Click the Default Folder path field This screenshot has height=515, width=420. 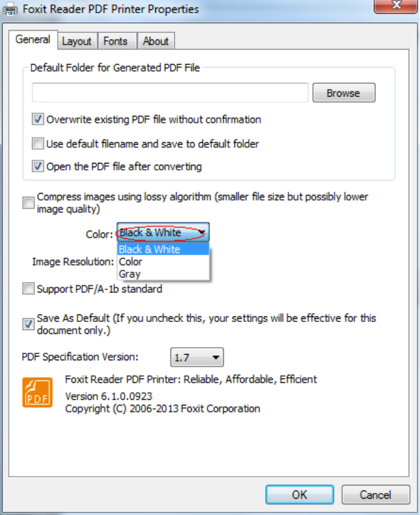click(x=170, y=93)
